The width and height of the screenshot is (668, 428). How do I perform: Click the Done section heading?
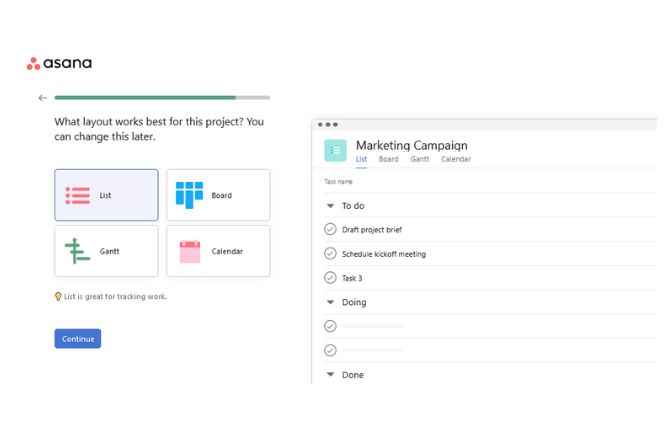click(x=353, y=375)
